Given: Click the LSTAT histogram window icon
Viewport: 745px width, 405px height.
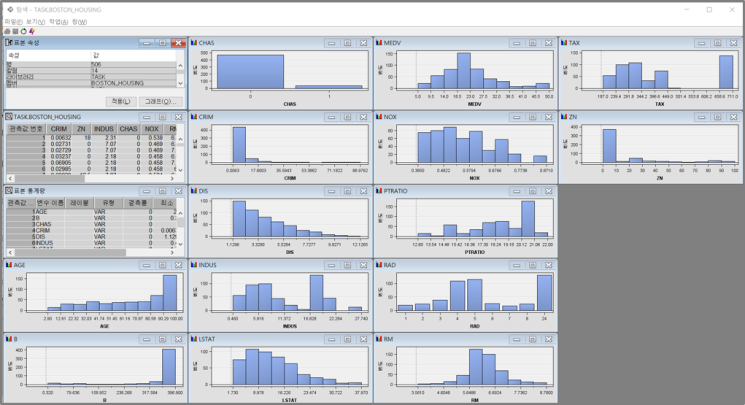Looking at the screenshot, I should pyautogui.click(x=194, y=339).
